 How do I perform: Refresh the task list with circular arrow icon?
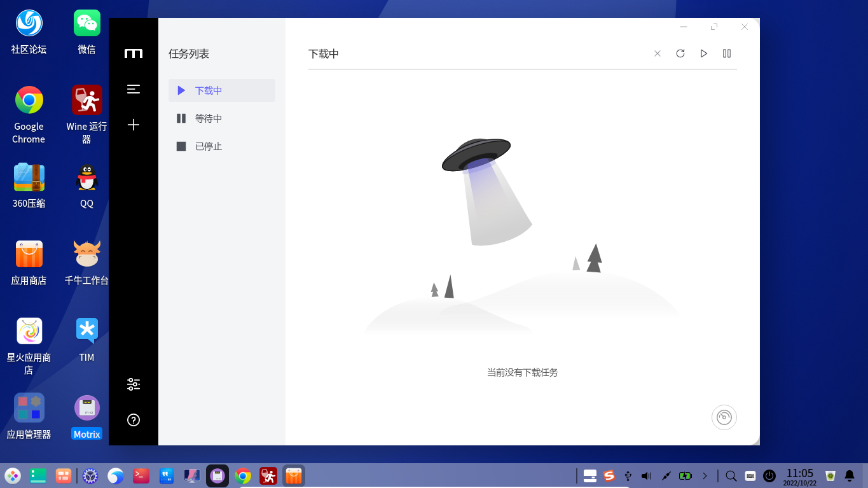pyautogui.click(x=680, y=53)
